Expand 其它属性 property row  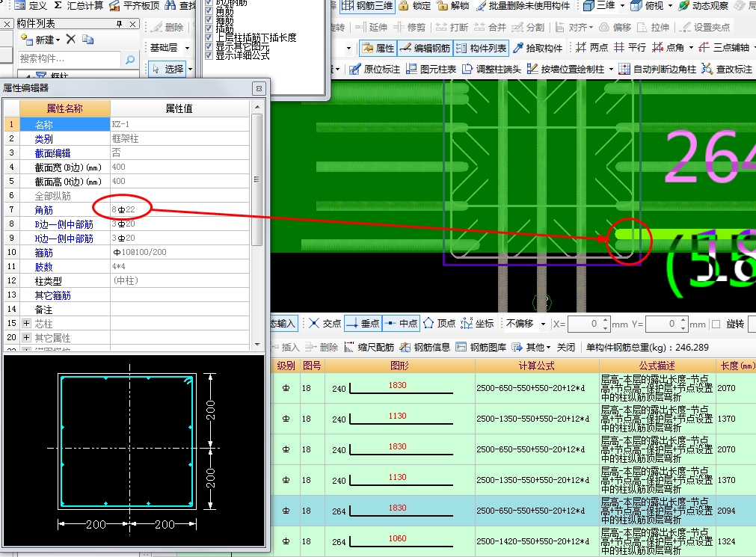pyautogui.click(x=26, y=337)
